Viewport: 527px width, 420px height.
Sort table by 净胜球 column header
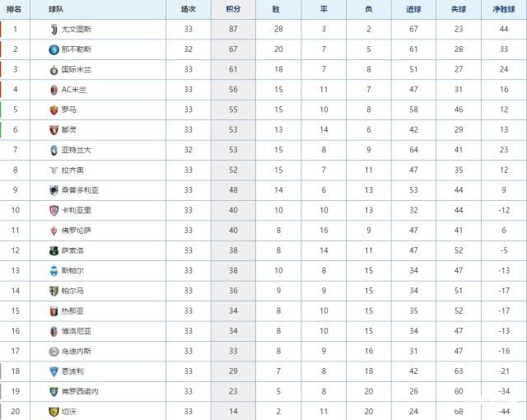point(504,9)
